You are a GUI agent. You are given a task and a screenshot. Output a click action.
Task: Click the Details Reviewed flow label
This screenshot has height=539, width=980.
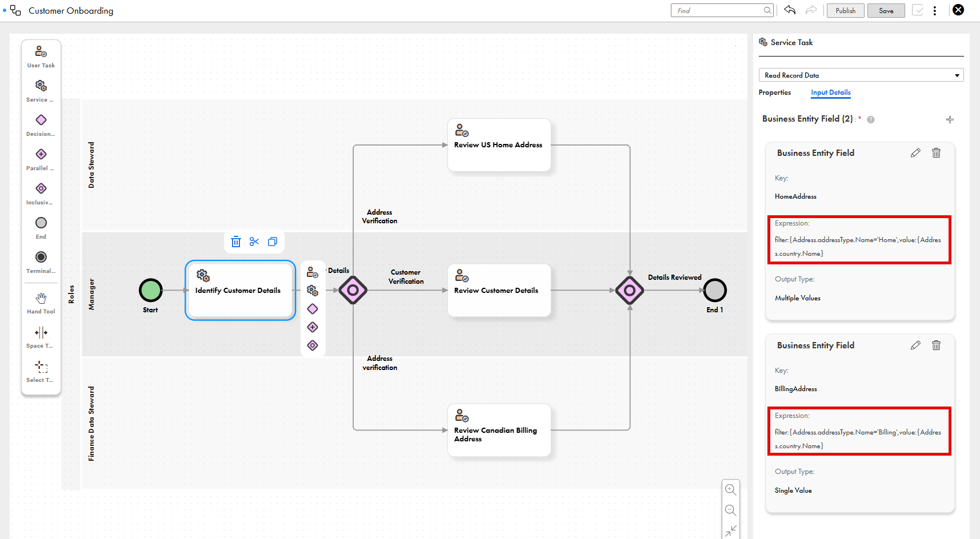[674, 277]
